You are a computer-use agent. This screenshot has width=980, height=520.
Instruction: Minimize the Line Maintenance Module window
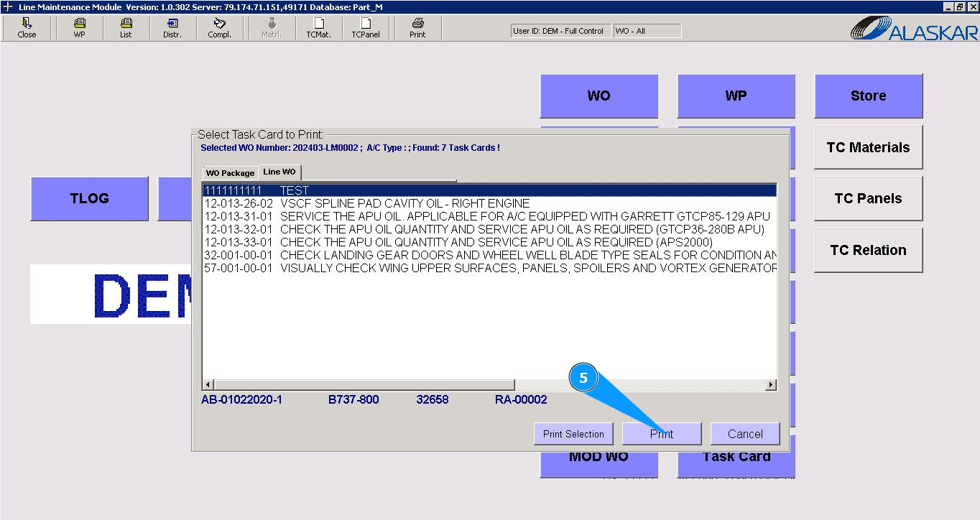[949, 6]
